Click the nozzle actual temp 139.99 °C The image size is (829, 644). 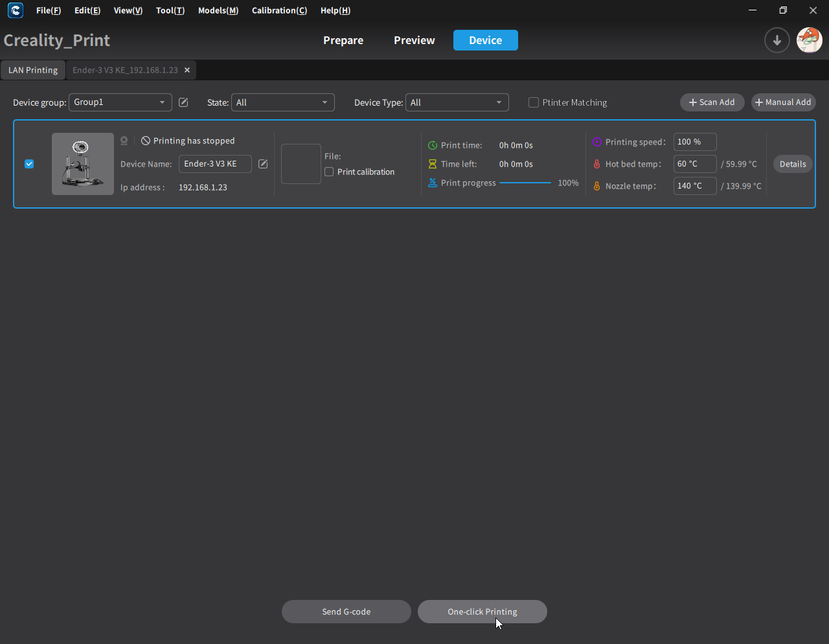741,187
